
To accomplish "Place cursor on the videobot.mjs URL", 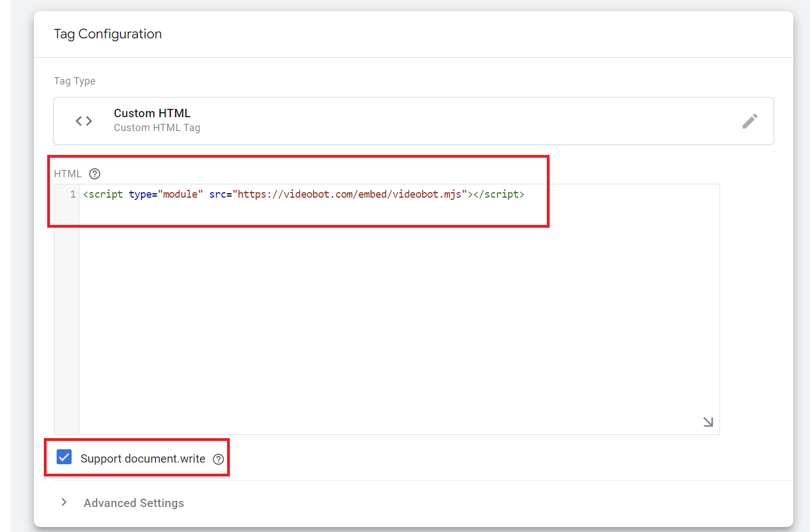I will (x=350, y=194).
